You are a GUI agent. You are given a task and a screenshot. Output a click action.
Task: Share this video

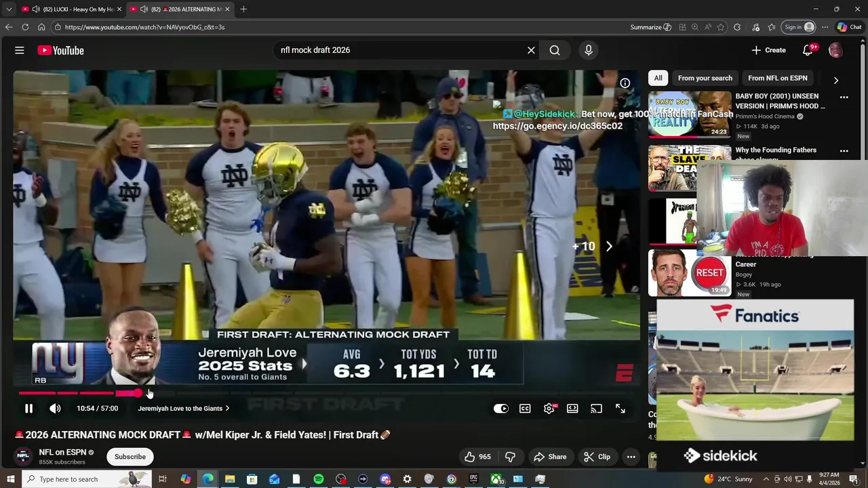pyautogui.click(x=549, y=457)
